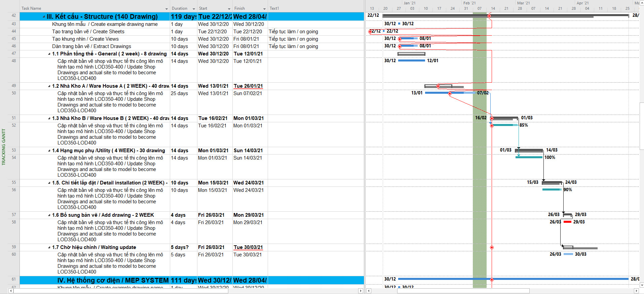
Task: Click the red Gantt bar for task 58
Action: point(567,222)
